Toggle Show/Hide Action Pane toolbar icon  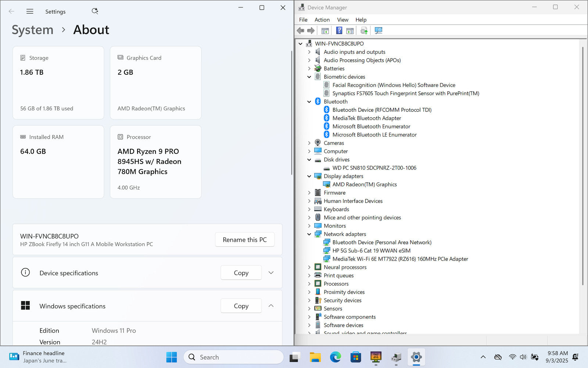(350, 31)
